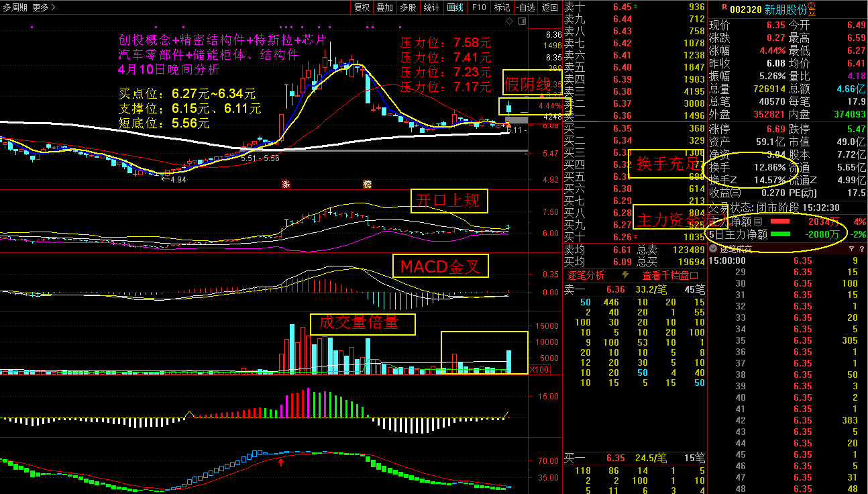Click the 现价 value 6.35
This screenshot has height=494, width=868.
(775, 26)
